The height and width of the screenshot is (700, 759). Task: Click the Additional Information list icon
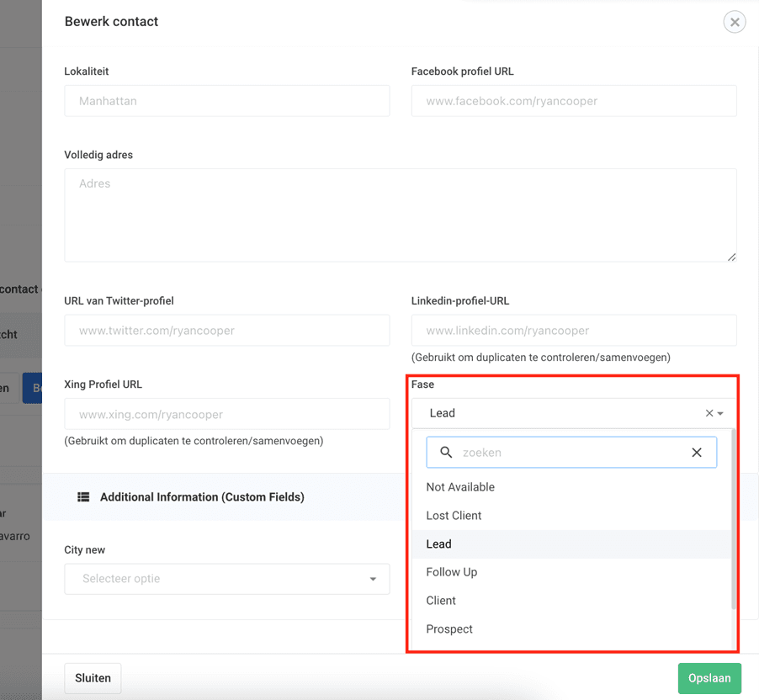83,497
